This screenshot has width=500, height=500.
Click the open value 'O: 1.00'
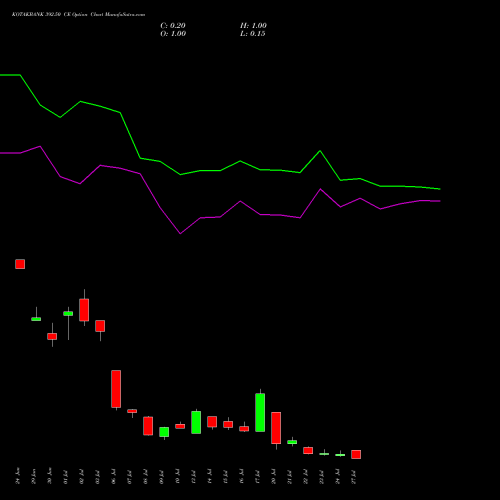tap(173, 34)
